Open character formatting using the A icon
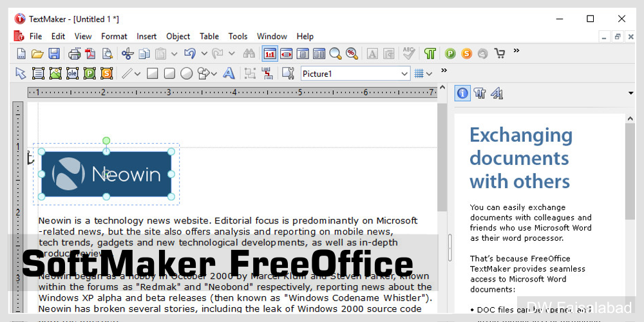The image size is (644, 322). 372,53
